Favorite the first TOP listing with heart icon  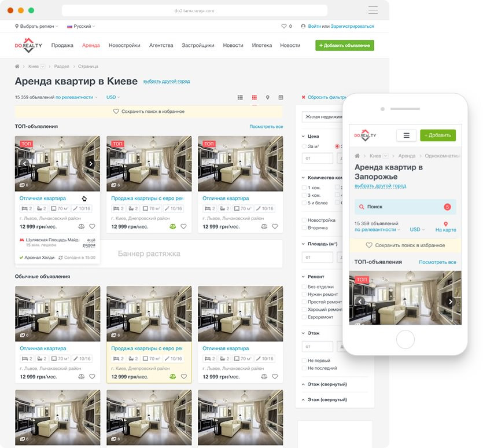tap(92, 226)
